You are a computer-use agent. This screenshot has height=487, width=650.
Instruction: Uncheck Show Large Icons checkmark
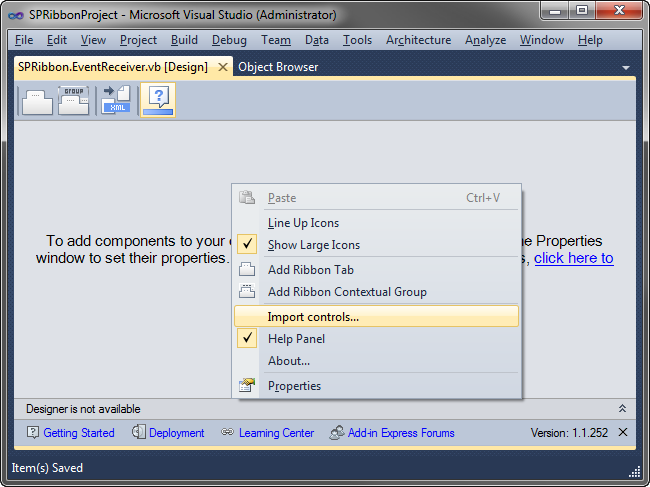pos(247,244)
